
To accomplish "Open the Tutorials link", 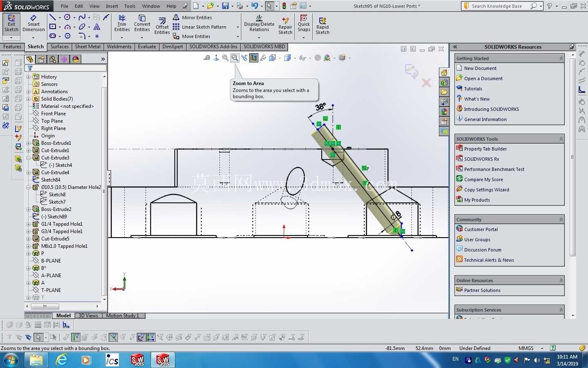I will click(473, 89).
